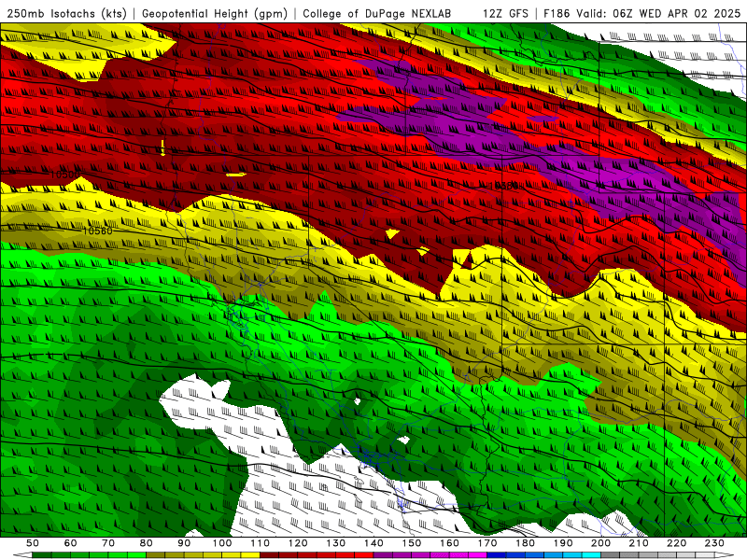Click the 'Geopotential Height (gpm)' header label
This screenshot has height=560, width=747.
click(215, 14)
